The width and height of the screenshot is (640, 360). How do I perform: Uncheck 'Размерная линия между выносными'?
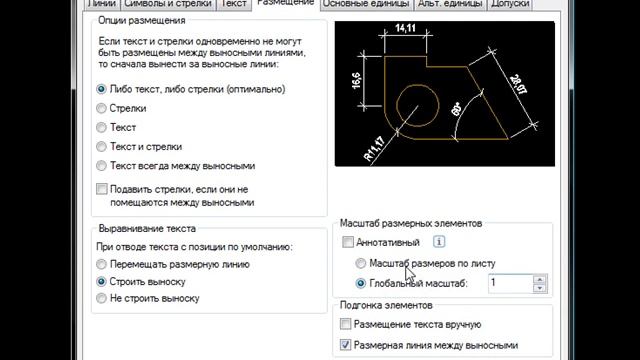click(345, 345)
